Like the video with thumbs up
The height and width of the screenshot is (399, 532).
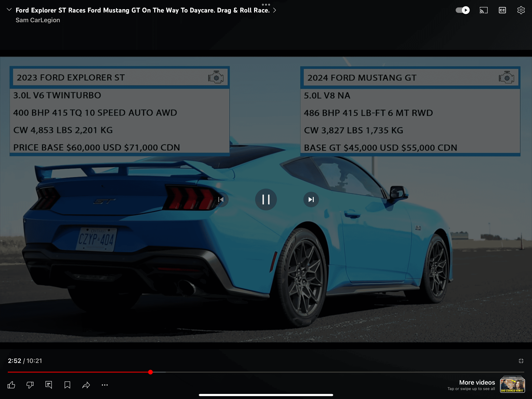pyautogui.click(x=11, y=385)
